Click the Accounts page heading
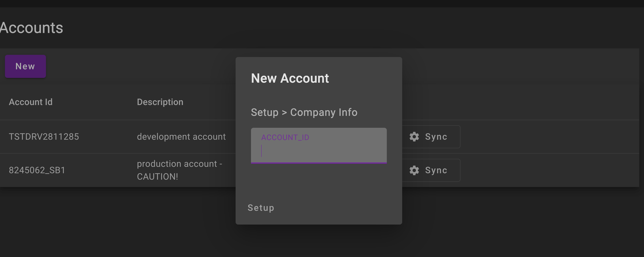644x257 pixels. 31,27
